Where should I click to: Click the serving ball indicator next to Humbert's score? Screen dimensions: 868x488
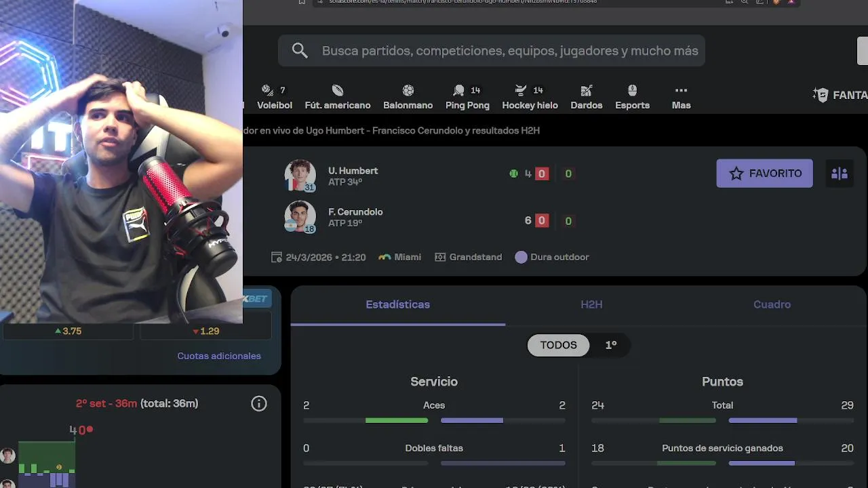pos(513,174)
